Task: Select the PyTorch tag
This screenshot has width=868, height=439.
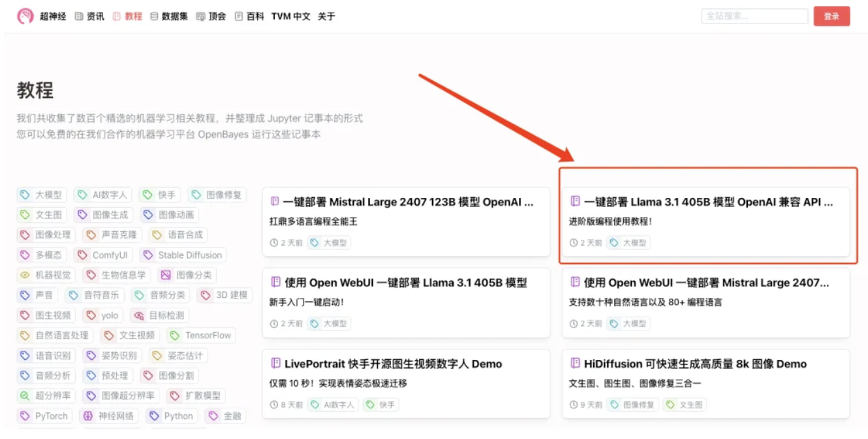Action: (44, 416)
